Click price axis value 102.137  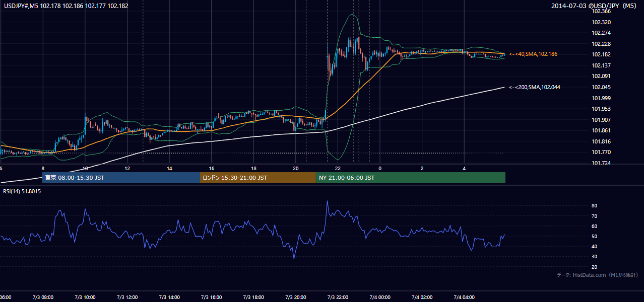601,65
